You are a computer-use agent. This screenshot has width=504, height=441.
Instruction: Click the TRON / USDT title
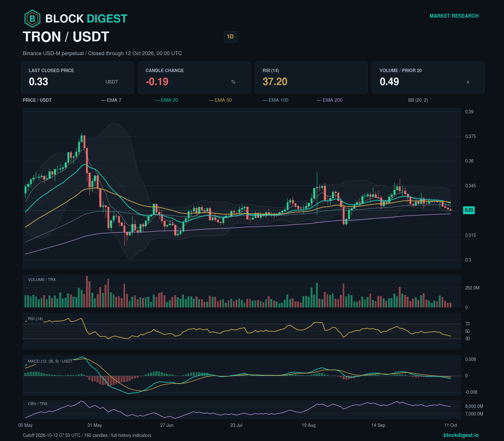[x=66, y=37]
